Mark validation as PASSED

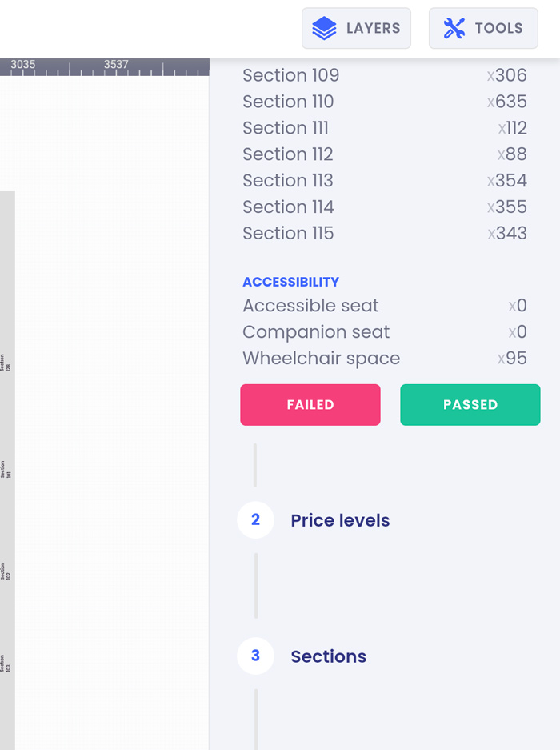[470, 405]
